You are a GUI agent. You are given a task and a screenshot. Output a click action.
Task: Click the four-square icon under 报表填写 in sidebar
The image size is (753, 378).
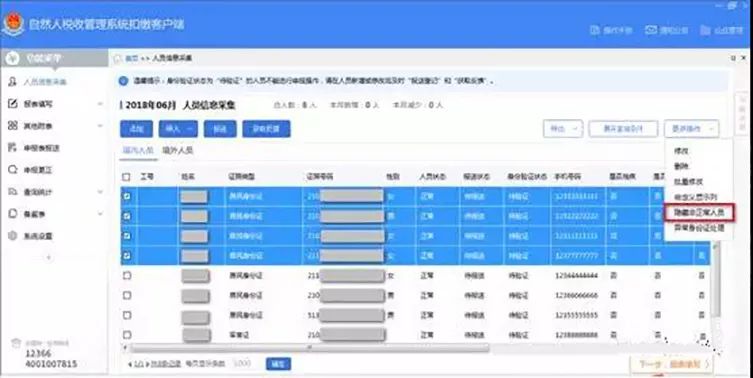click(x=12, y=125)
